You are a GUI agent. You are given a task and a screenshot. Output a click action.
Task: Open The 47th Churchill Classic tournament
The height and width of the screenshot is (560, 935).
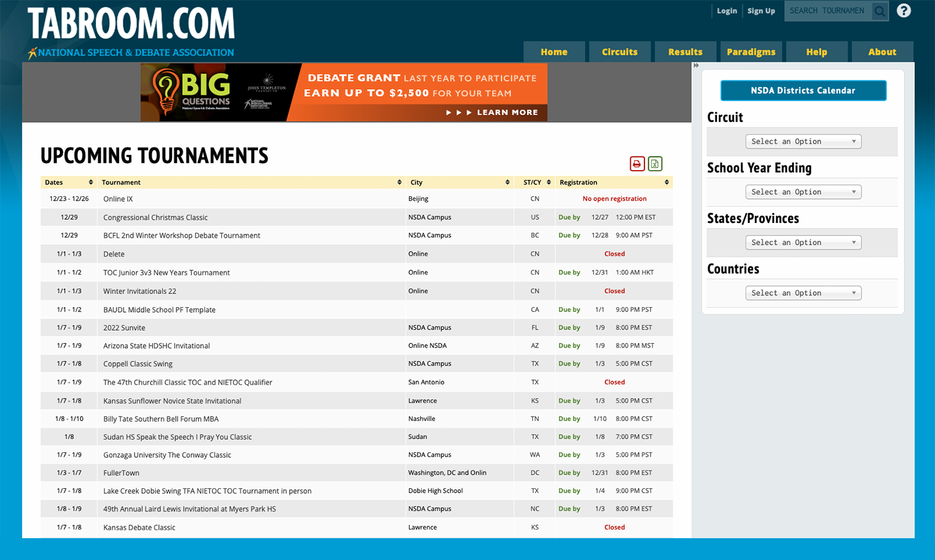click(x=188, y=382)
